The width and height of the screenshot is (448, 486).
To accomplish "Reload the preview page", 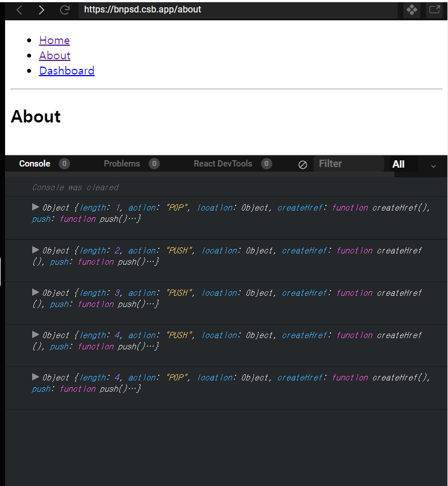I will click(64, 10).
